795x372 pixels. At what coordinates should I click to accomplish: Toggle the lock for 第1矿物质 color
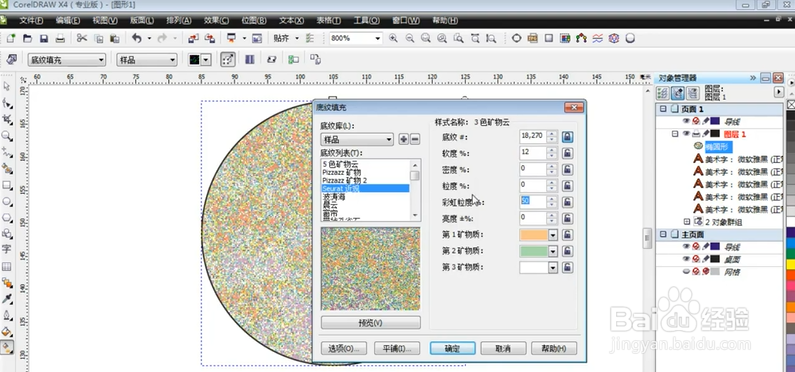coord(567,235)
